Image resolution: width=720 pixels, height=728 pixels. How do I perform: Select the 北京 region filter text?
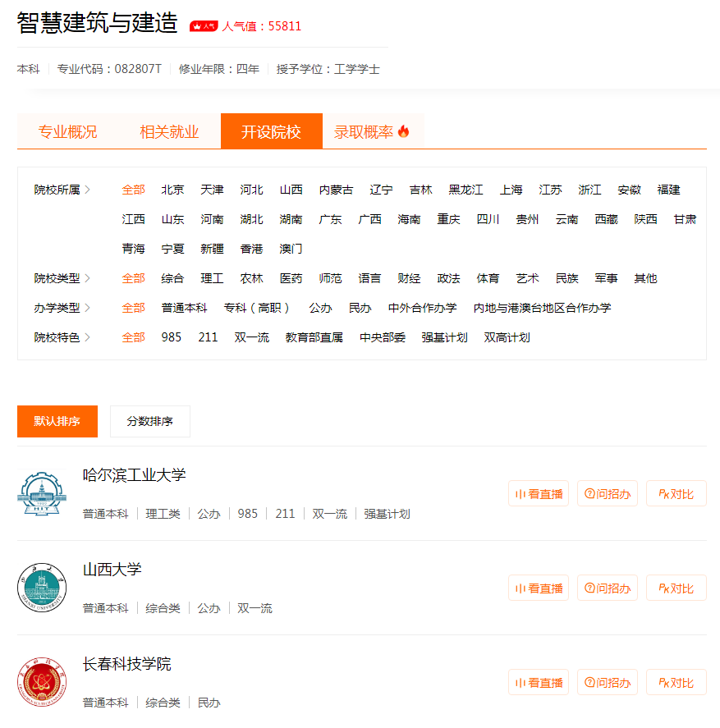click(x=172, y=190)
